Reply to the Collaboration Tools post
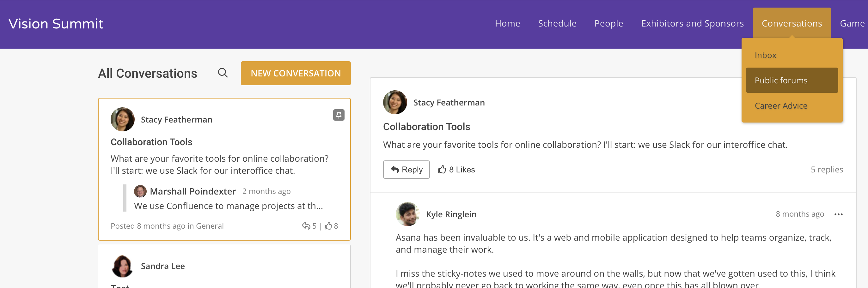868x288 pixels. pos(406,170)
